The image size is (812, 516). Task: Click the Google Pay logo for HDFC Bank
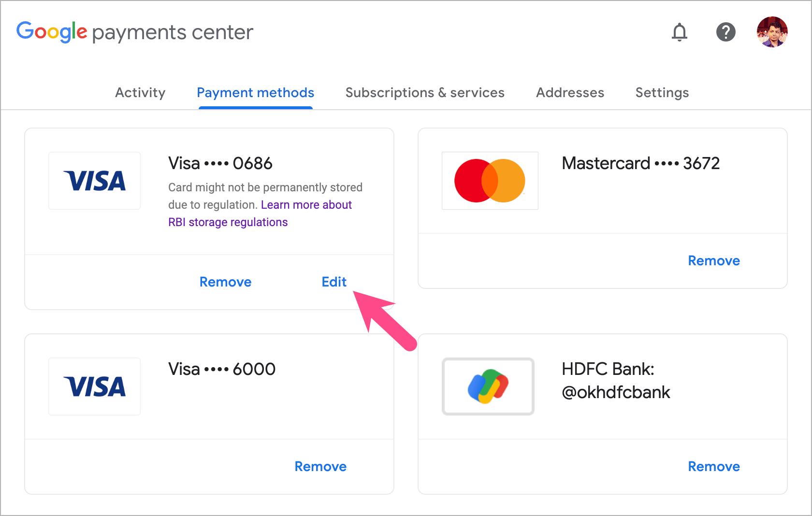tap(488, 387)
